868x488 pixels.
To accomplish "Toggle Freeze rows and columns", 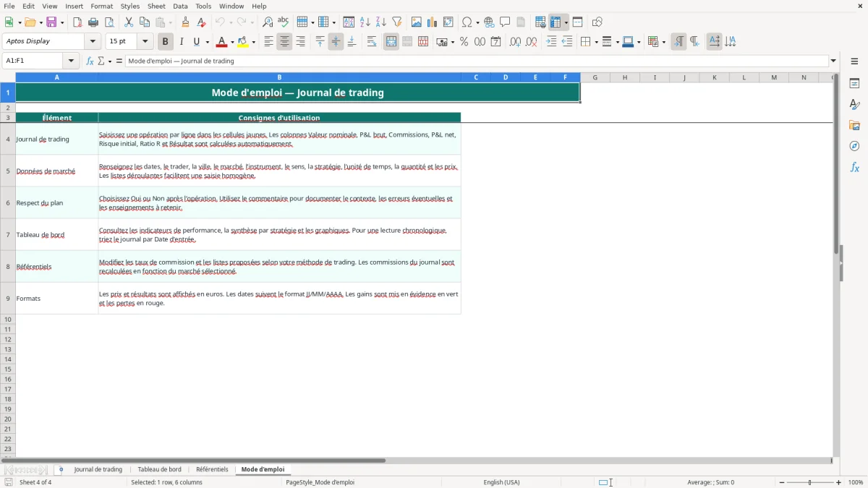I will (x=556, y=22).
